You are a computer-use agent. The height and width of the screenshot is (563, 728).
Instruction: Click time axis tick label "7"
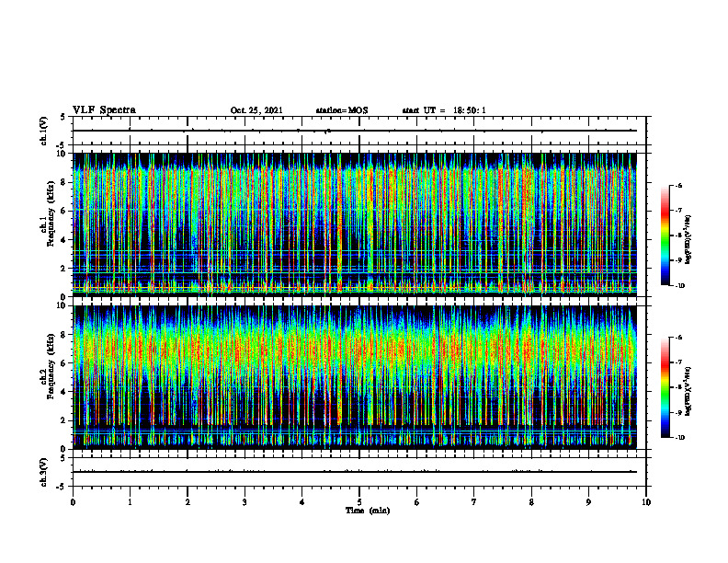click(474, 502)
